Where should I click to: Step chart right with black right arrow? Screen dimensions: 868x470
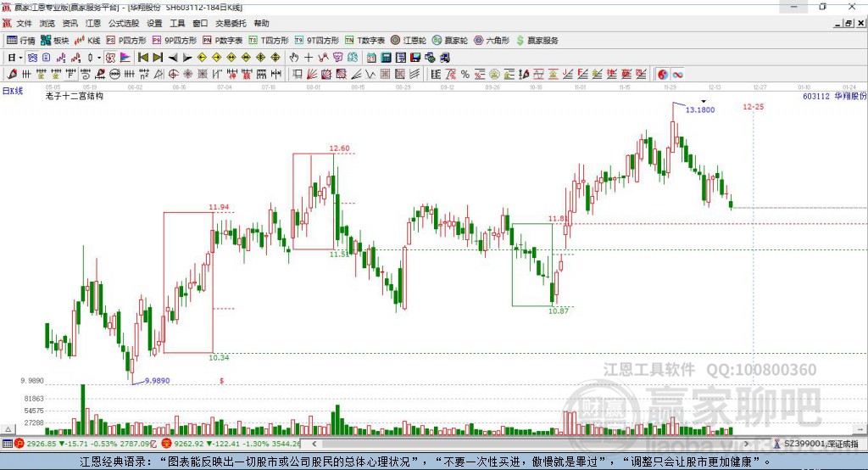pyautogui.click(x=187, y=58)
